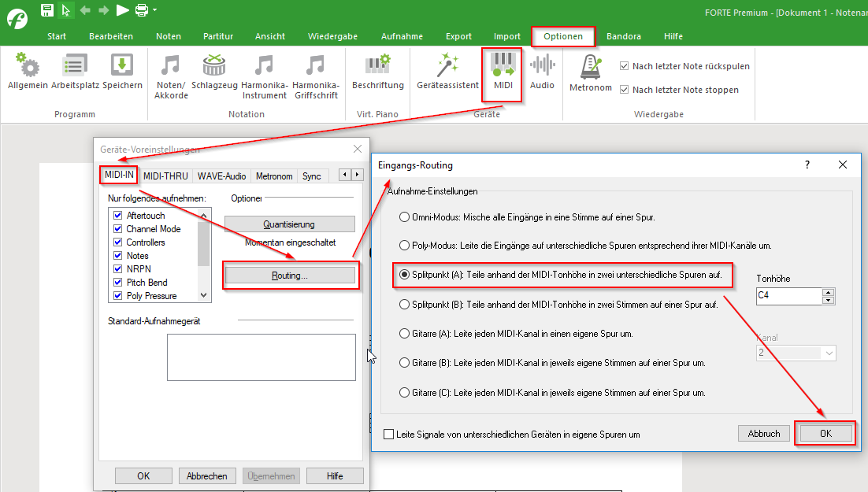This screenshot has width=868, height=492.
Task: Open the Hilfe ribbon tab
Action: click(673, 36)
